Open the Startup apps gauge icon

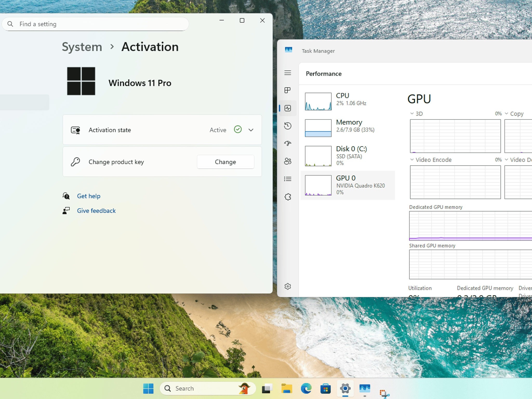(x=288, y=143)
